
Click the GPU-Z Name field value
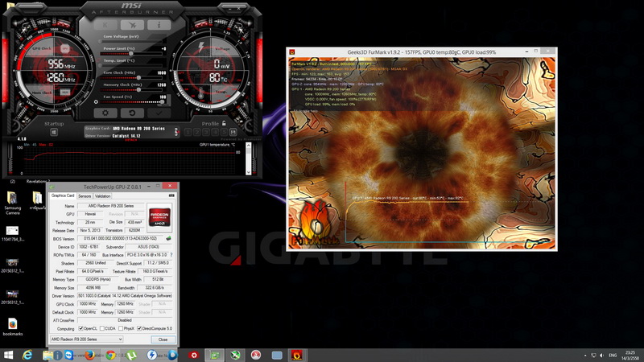[x=111, y=206]
